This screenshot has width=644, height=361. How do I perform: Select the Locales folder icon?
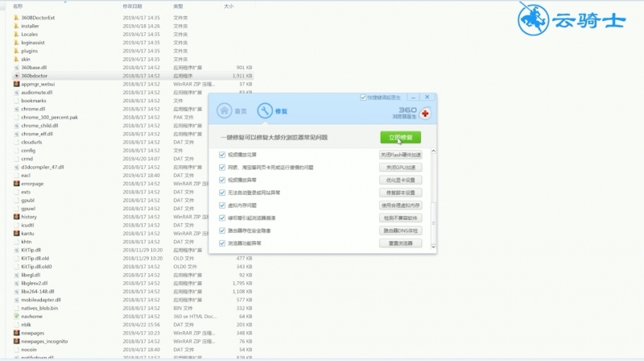16,34
